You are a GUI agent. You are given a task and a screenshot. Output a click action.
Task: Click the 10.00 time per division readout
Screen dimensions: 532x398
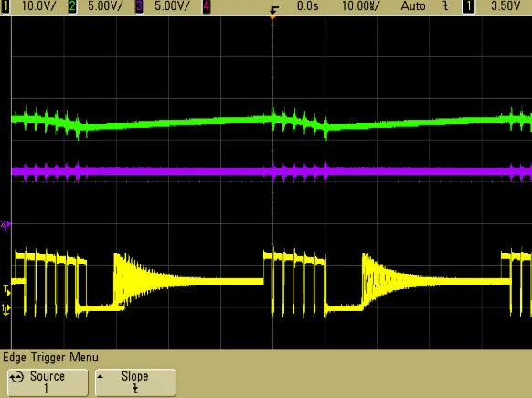tap(361, 6)
